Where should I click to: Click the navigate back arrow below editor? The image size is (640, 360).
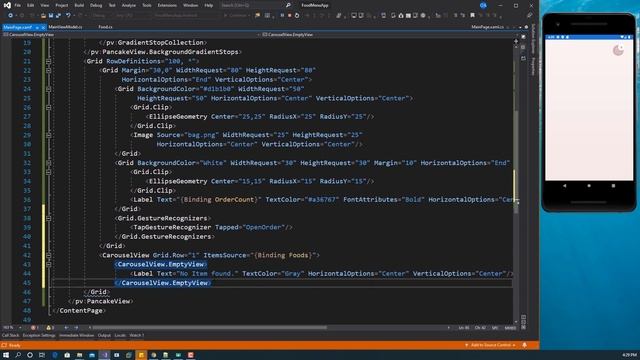(66, 327)
